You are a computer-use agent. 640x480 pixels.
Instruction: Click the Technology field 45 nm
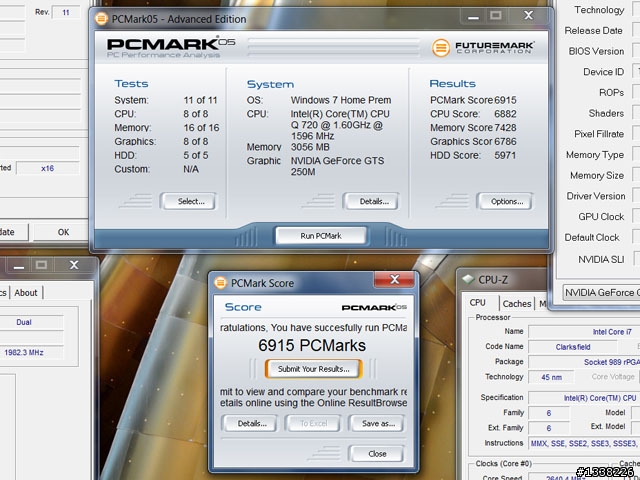click(x=551, y=377)
